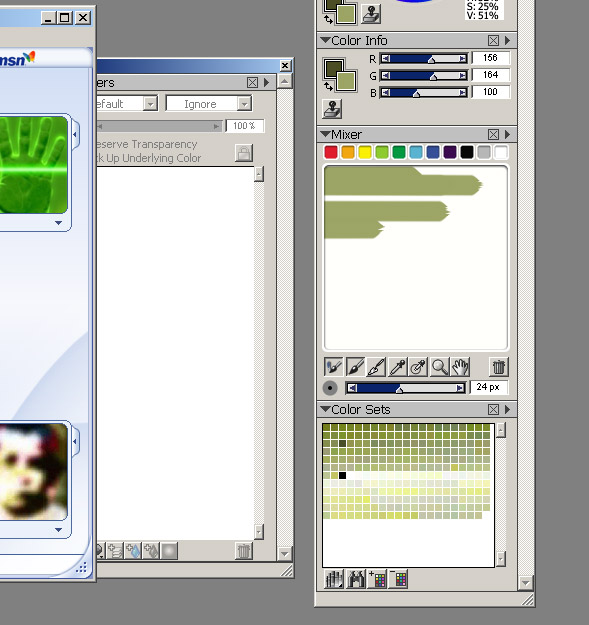Select the Mix Color palette knife tool
The image size is (589, 625).
point(376,366)
